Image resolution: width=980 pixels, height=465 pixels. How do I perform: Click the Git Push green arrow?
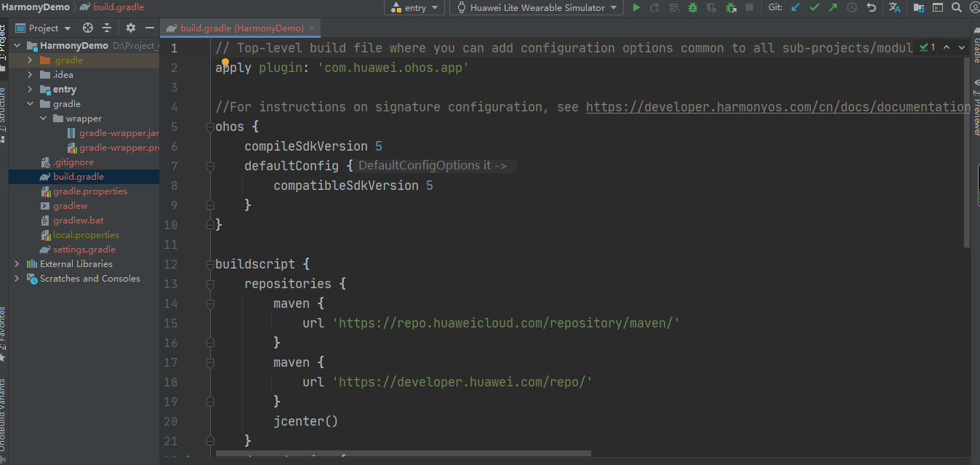[833, 8]
